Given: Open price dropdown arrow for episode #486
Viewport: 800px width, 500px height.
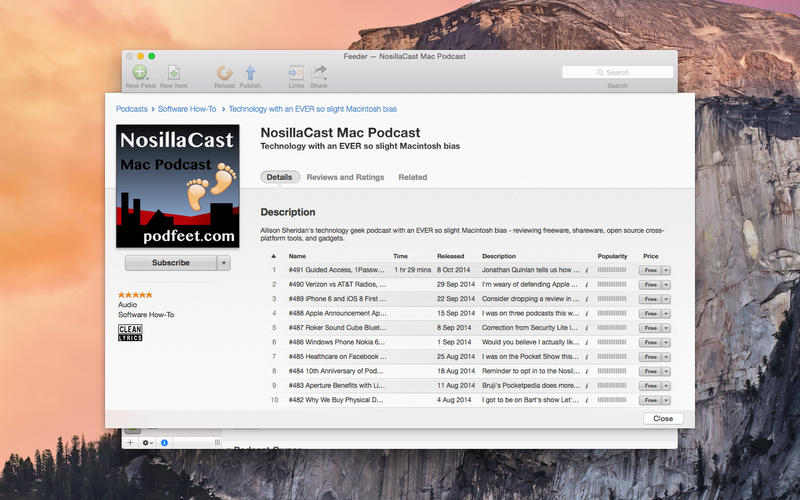Looking at the screenshot, I should point(666,342).
